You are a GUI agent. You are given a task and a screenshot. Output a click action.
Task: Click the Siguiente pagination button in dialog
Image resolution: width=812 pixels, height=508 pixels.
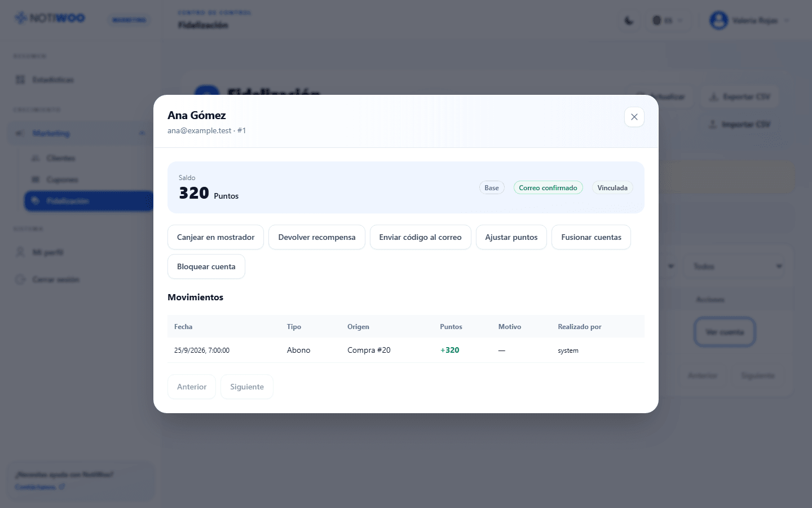tap(247, 387)
